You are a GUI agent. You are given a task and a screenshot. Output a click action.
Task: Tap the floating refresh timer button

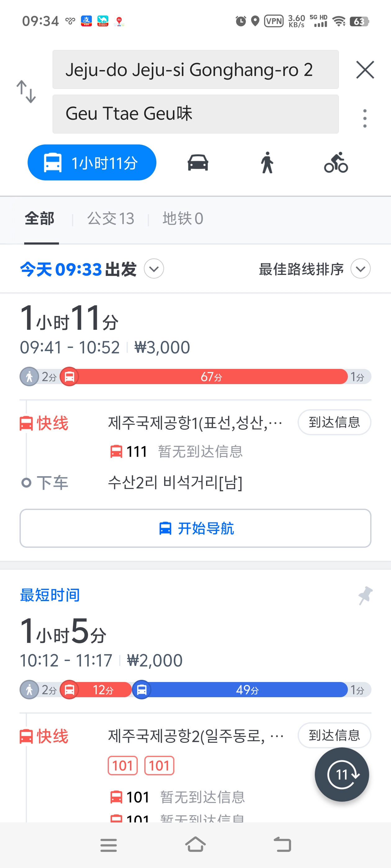pos(342,774)
